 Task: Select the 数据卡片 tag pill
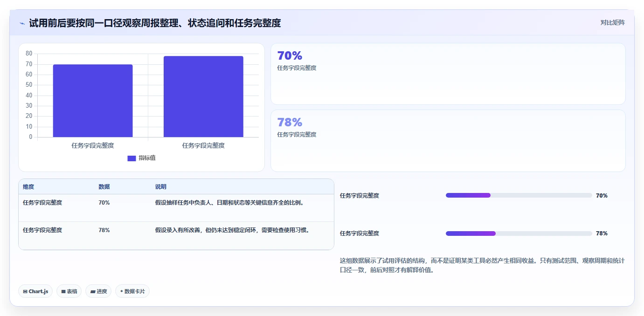coord(132,291)
